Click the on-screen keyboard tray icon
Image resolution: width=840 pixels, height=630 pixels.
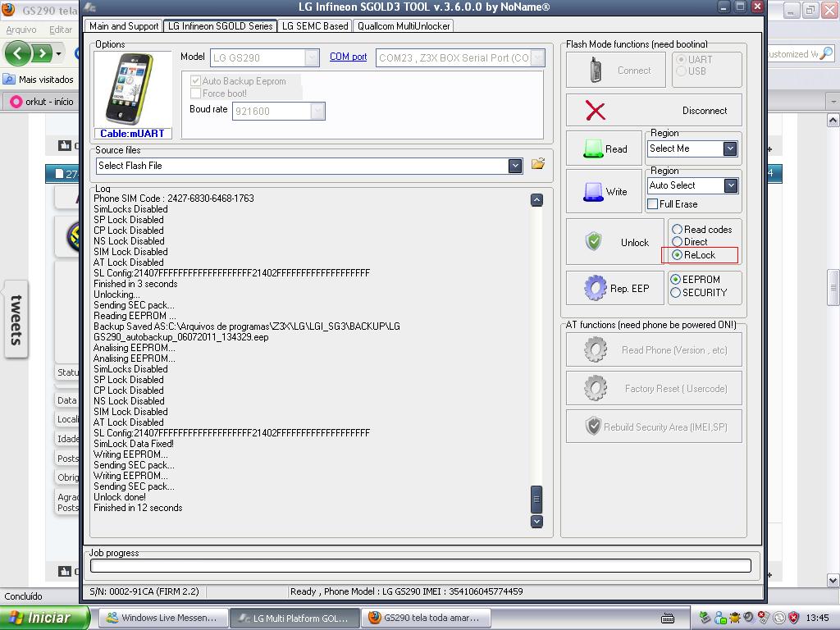pyautogui.click(x=668, y=619)
